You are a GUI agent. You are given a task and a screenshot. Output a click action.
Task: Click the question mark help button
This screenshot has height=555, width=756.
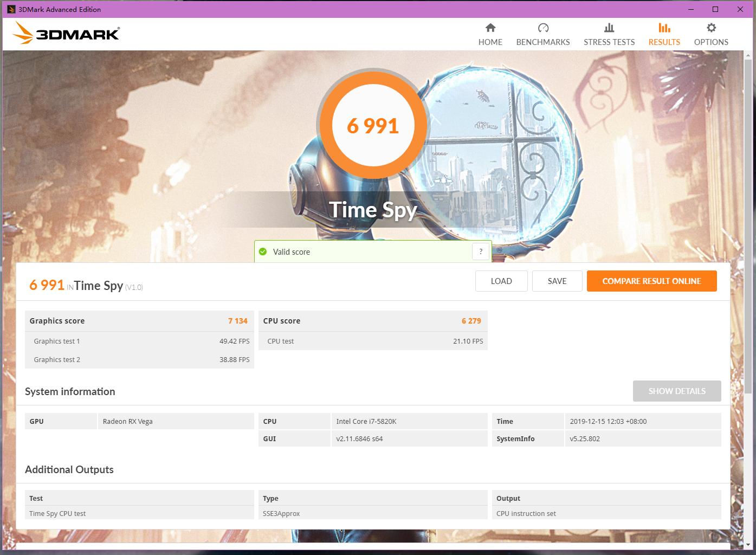481,251
